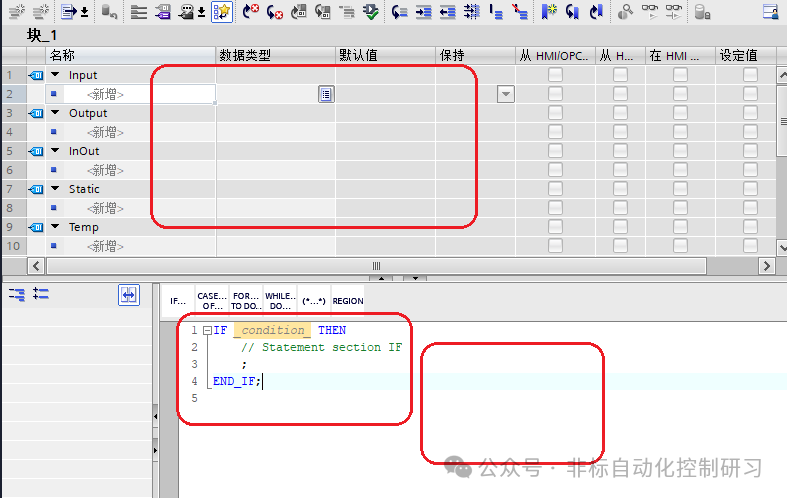Collapse the IF block fold marker
This screenshot has width=787, height=498.
tap(207, 330)
